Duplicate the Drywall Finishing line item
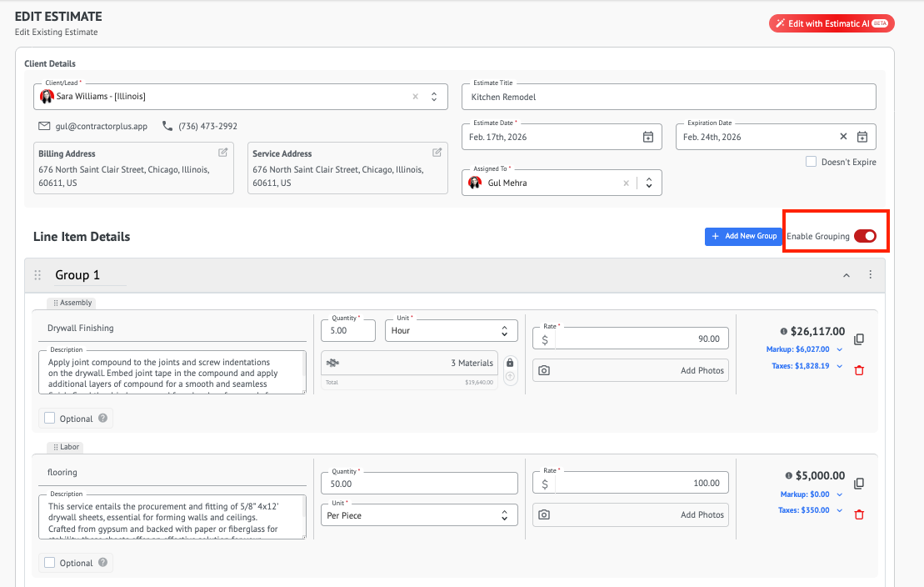Image resolution: width=924 pixels, height=587 pixels. click(859, 339)
